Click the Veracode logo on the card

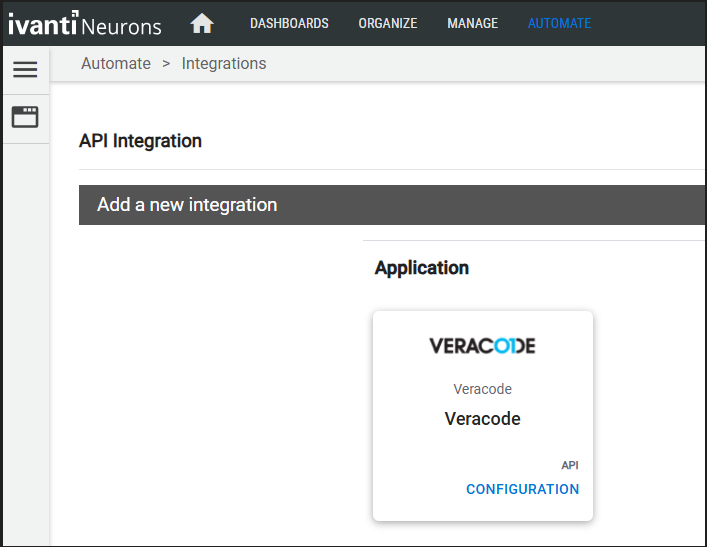(x=482, y=346)
